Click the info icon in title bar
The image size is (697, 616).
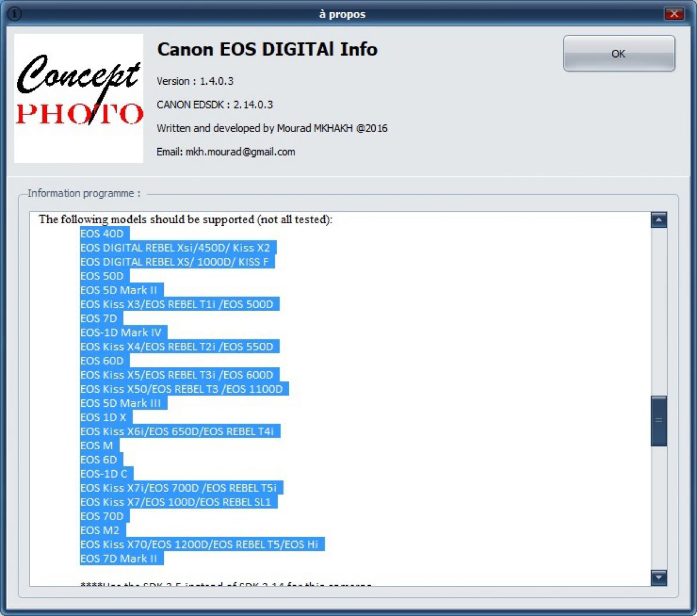pos(14,14)
